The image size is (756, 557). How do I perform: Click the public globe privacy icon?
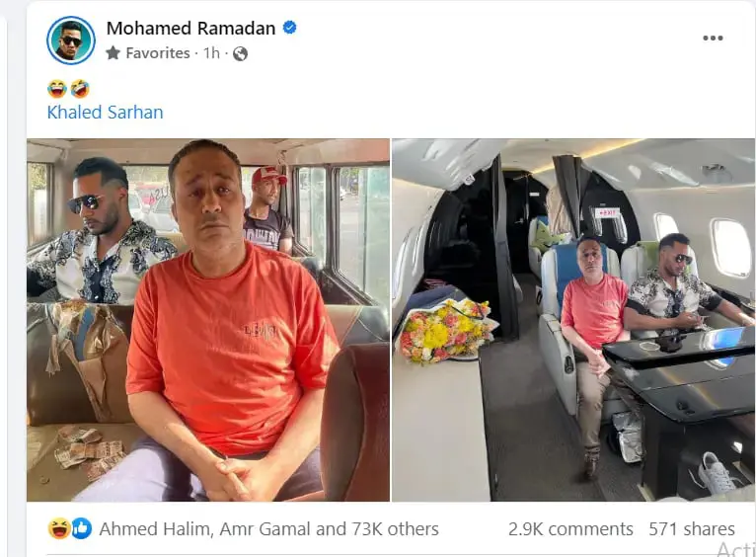tap(240, 53)
